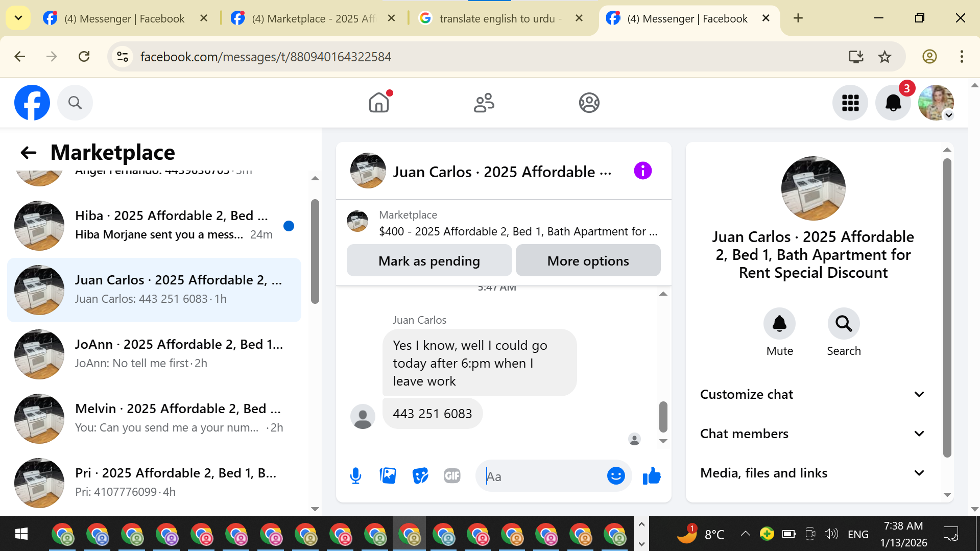This screenshot has width=980, height=551.
Task: Open the Friends icon in top navigation
Action: click(484, 103)
